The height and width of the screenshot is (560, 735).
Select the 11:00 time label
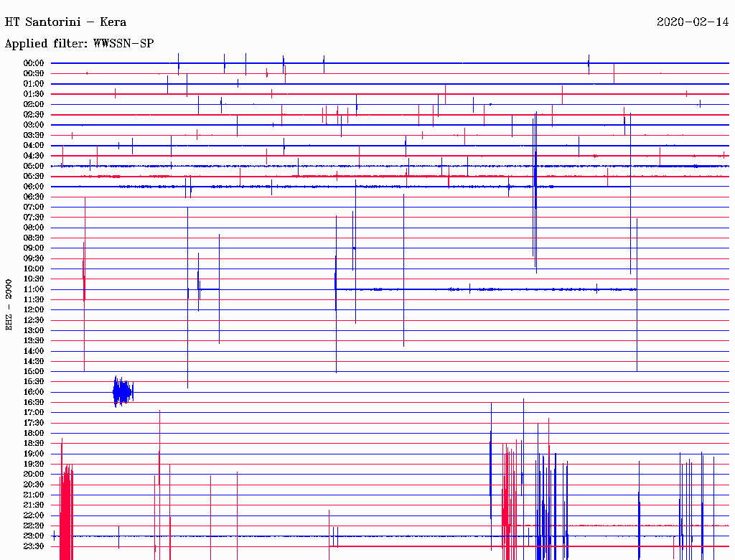pyautogui.click(x=34, y=289)
